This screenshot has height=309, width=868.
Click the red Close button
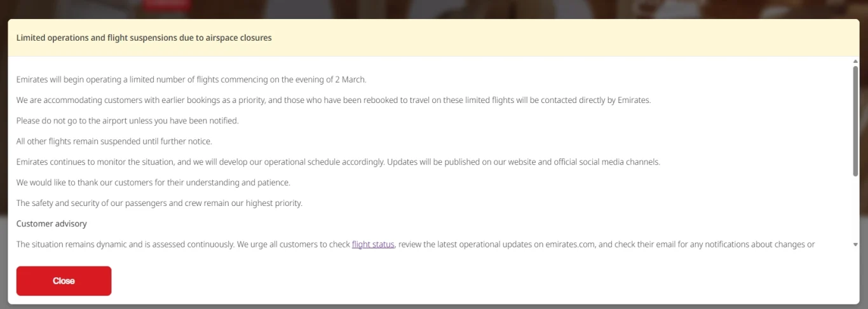coord(64,281)
